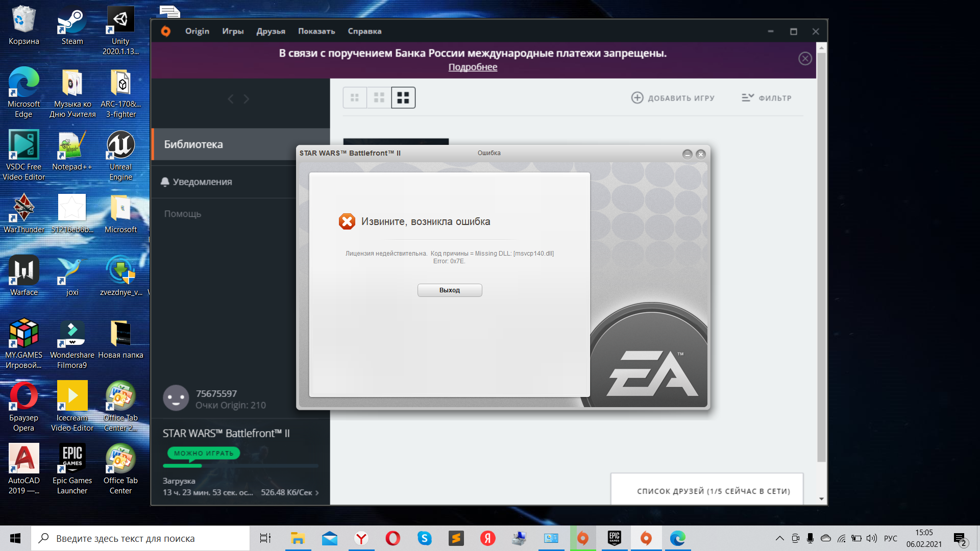
Task: Switch input language РУС in tray
Action: click(x=891, y=538)
